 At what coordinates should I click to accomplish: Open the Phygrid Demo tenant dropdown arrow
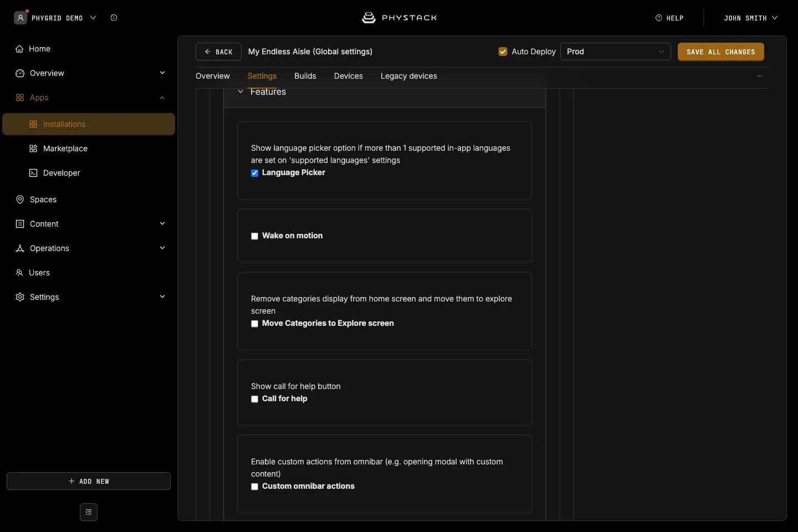pyautogui.click(x=93, y=18)
